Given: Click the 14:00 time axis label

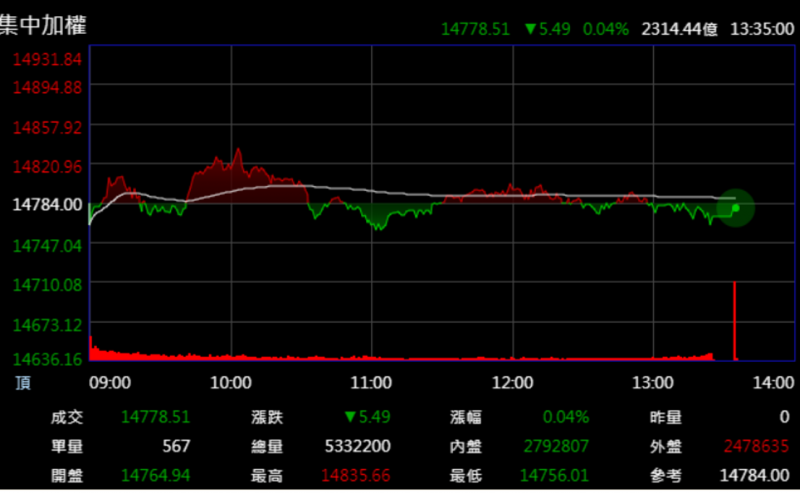Looking at the screenshot, I should click(775, 382).
